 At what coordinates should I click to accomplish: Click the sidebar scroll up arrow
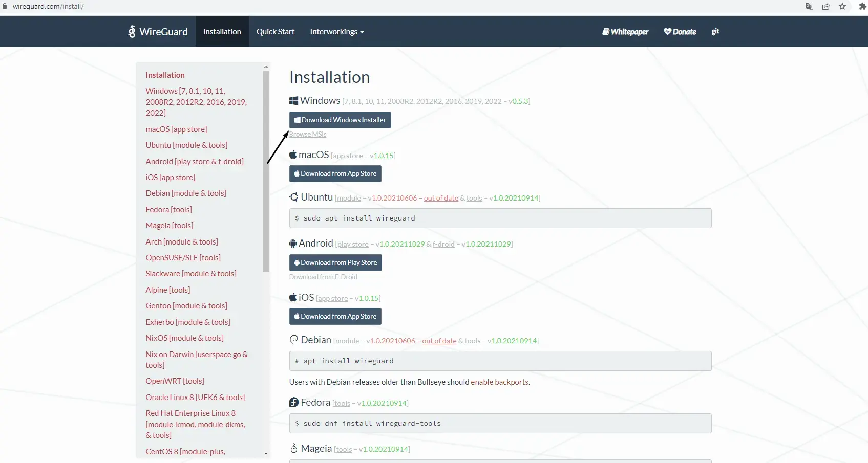click(x=266, y=67)
